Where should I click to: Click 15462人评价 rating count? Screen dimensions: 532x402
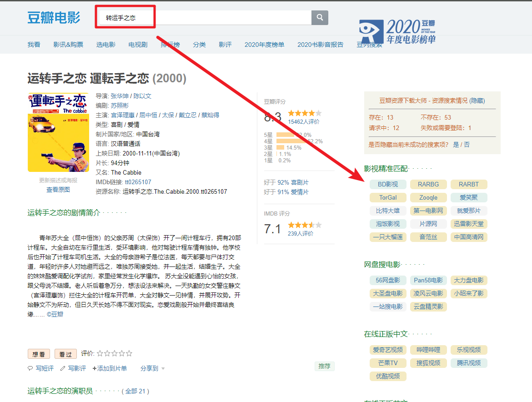(304, 122)
